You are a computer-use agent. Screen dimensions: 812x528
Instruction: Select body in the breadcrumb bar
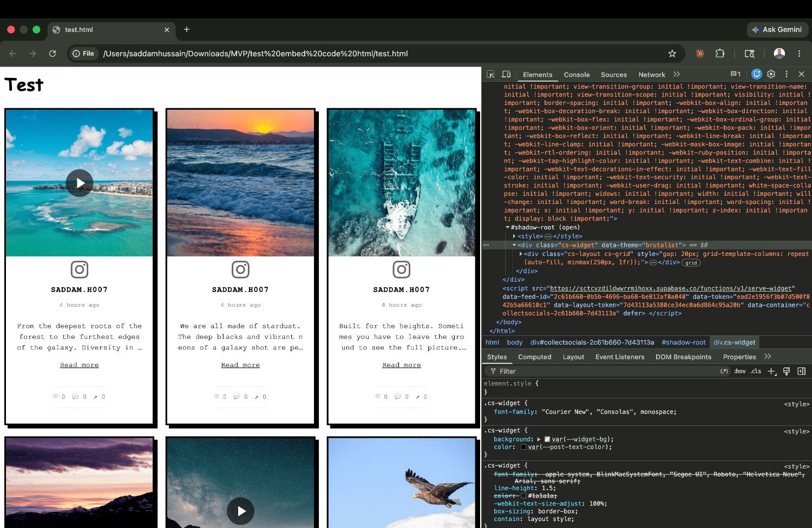(x=515, y=342)
